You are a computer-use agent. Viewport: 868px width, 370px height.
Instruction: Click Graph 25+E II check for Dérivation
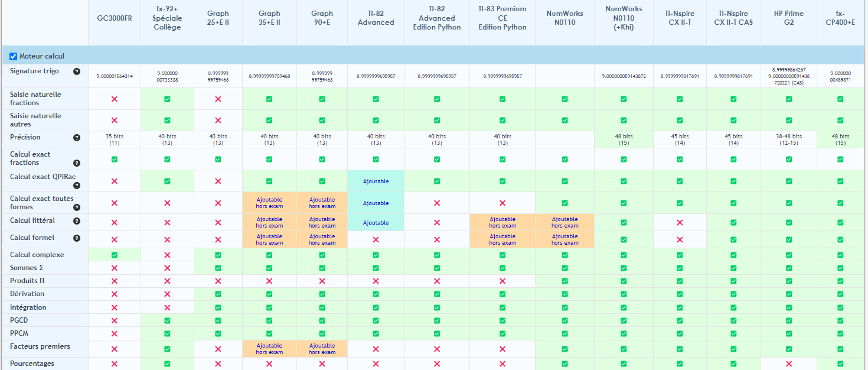coord(218,294)
